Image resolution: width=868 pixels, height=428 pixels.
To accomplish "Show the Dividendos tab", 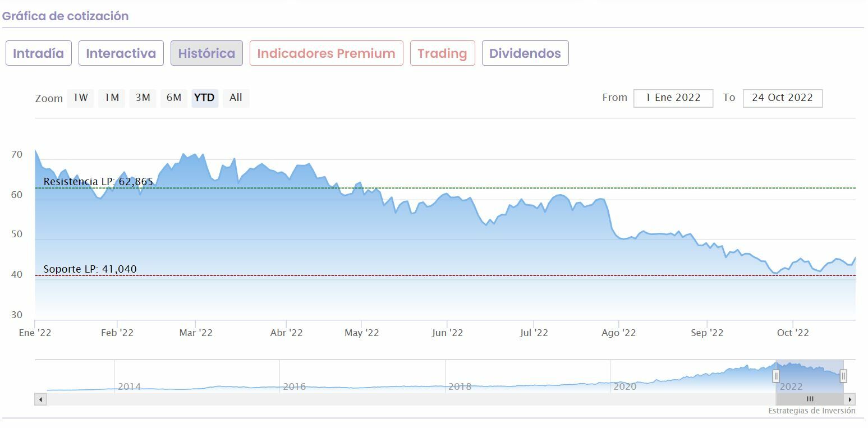I will pos(525,53).
